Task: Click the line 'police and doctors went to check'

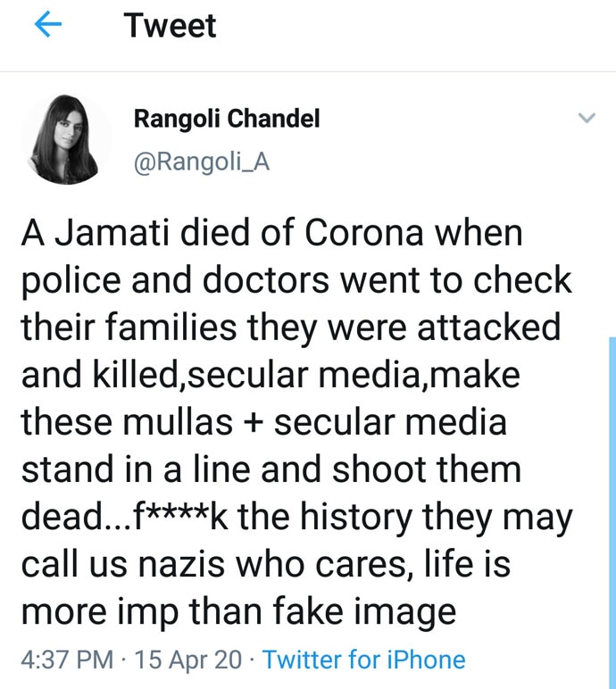Action: (296, 280)
